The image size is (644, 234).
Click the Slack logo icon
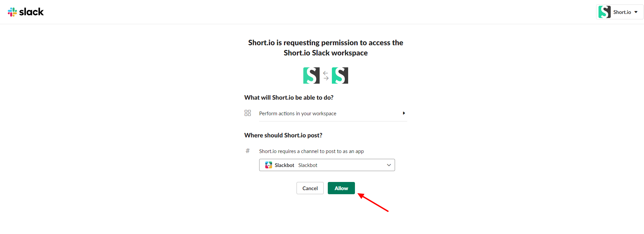(12, 12)
